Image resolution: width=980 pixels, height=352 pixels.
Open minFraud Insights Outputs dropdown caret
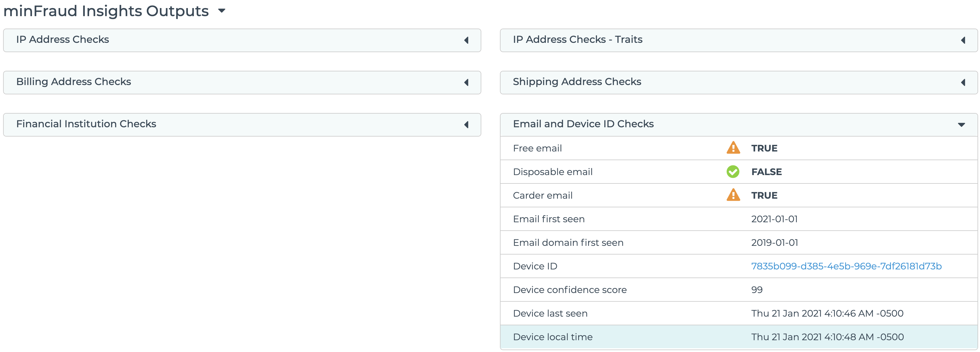click(x=222, y=11)
